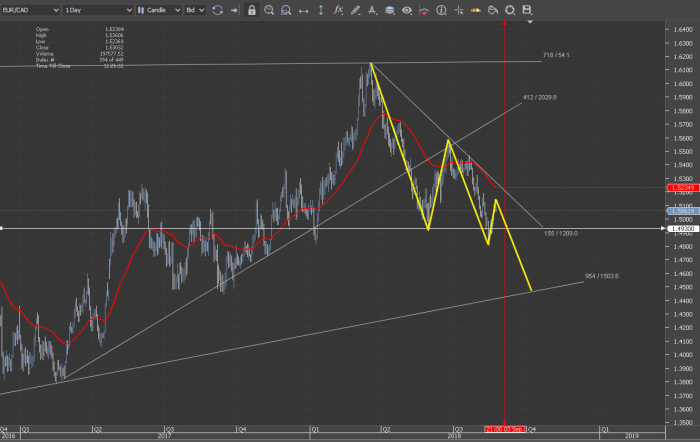
Task: Toggle the eye visibility icon
Action: click(407, 10)
